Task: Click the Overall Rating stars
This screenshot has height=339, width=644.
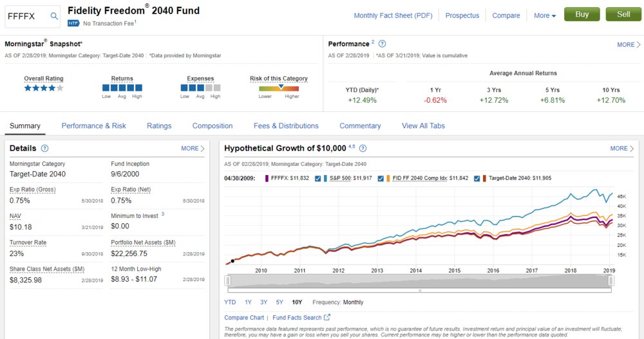Action: pyautogui.click(x=44, y=87)
